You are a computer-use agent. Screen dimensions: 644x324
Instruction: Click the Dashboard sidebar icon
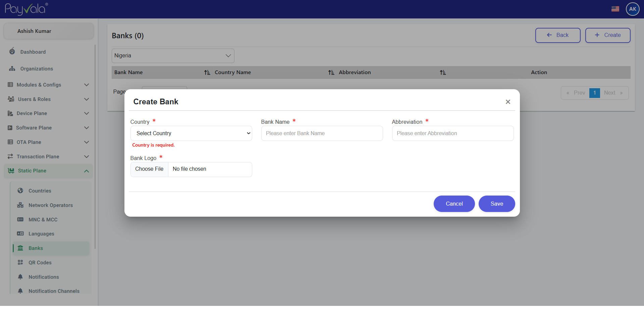[12, 51]
